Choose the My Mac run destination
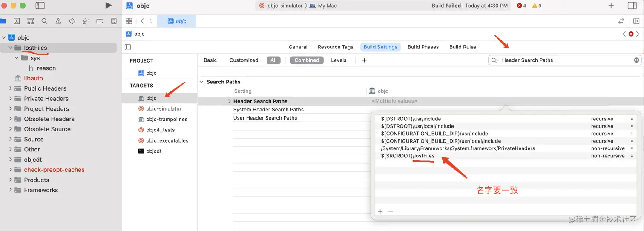644x231 pixels. pyautogui.click(x=323, y=6)
